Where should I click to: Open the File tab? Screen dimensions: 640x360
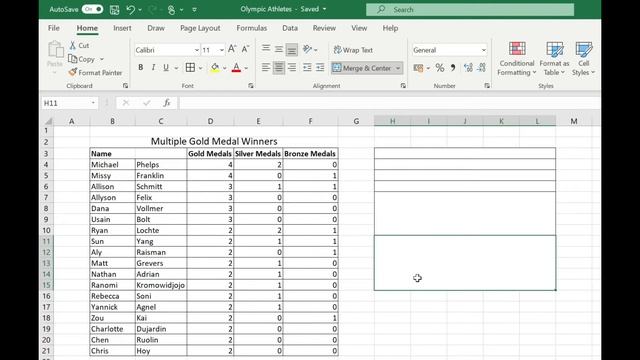[x=53, y=28]
